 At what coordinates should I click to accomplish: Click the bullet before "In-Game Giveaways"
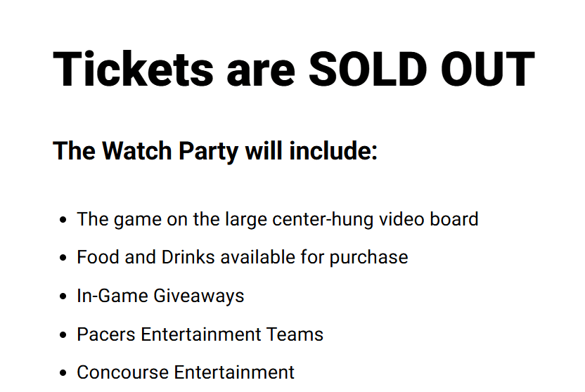(63, 296)
